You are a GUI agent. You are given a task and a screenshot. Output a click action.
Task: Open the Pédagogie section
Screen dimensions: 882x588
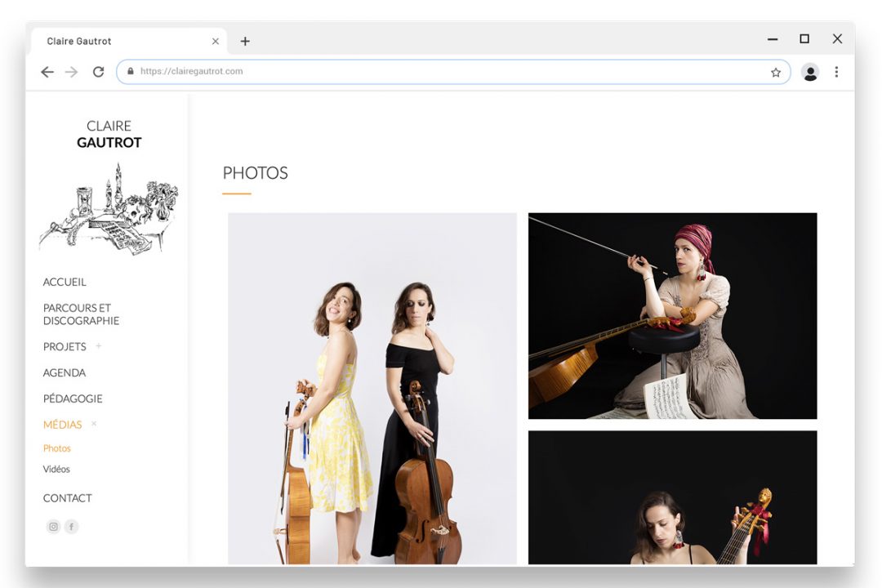click(x=73, y=399)
